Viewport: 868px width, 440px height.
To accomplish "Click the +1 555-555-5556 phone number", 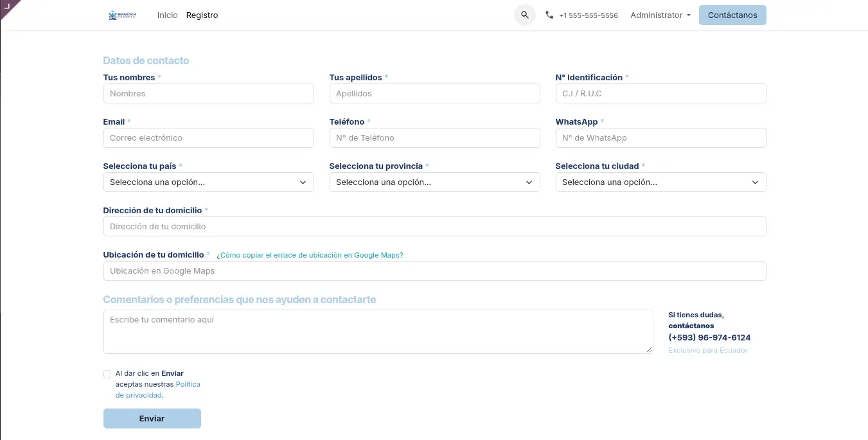I will point(589,15).
